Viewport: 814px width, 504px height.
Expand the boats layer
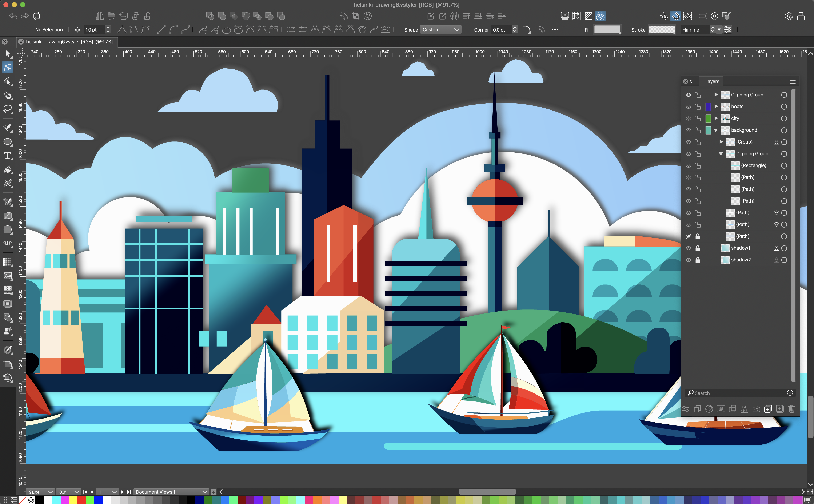[x=716, y=106]
